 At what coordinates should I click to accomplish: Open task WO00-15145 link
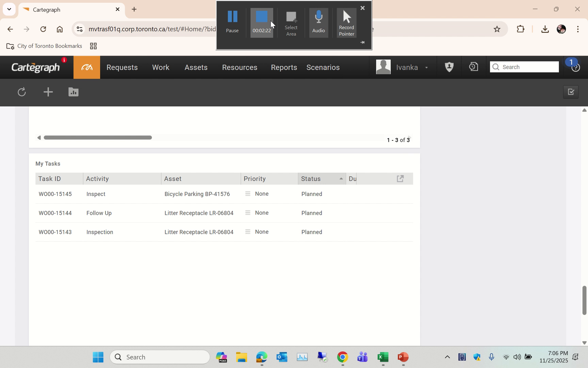click(x=55, y=194)
